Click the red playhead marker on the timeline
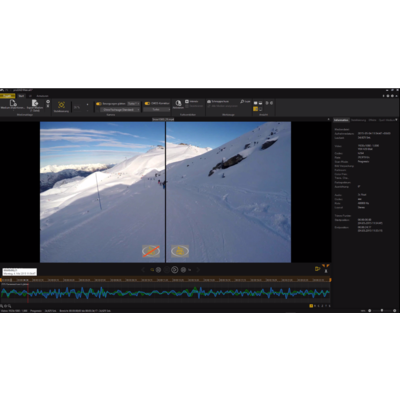The width and height of the screenshot is (400, 400). tap(28, 293)
